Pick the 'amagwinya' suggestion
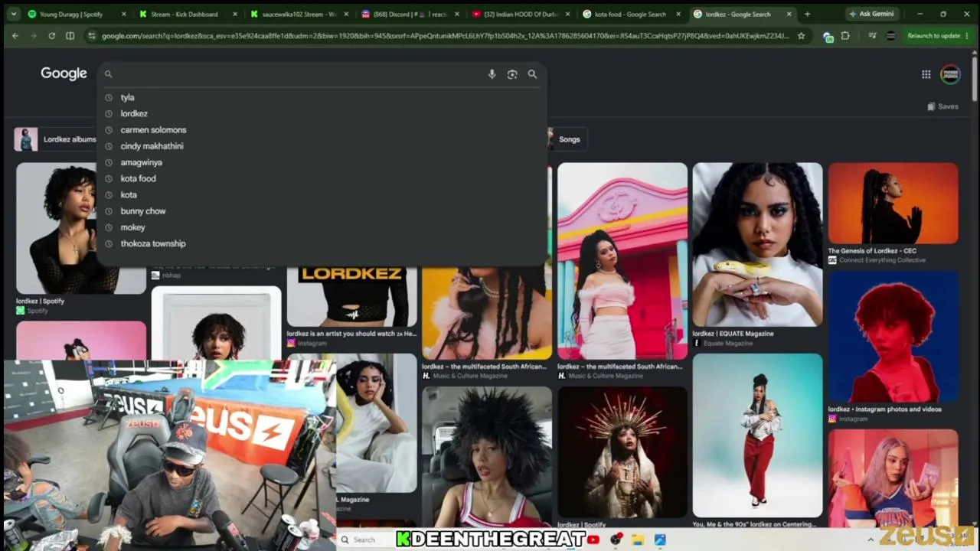The image size is (980, 551). coord(322,162)
